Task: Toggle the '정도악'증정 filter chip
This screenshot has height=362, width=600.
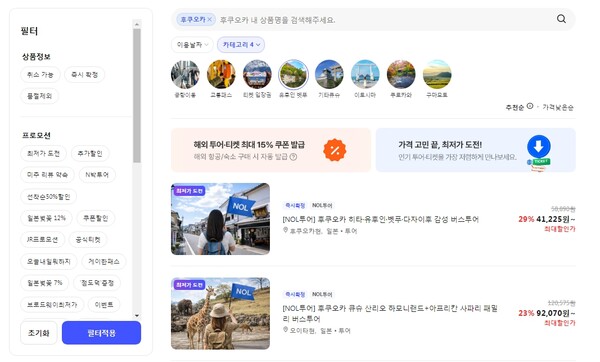Action: click(x=97, y=283)
